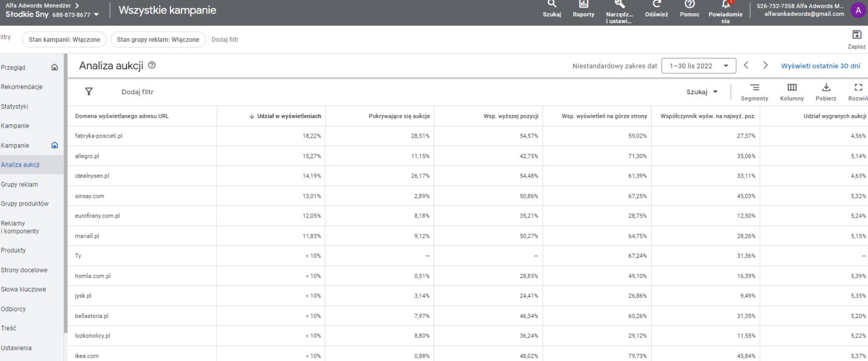Open Narzędzia i ustawienia wrench icon

(x=619, y=5)
